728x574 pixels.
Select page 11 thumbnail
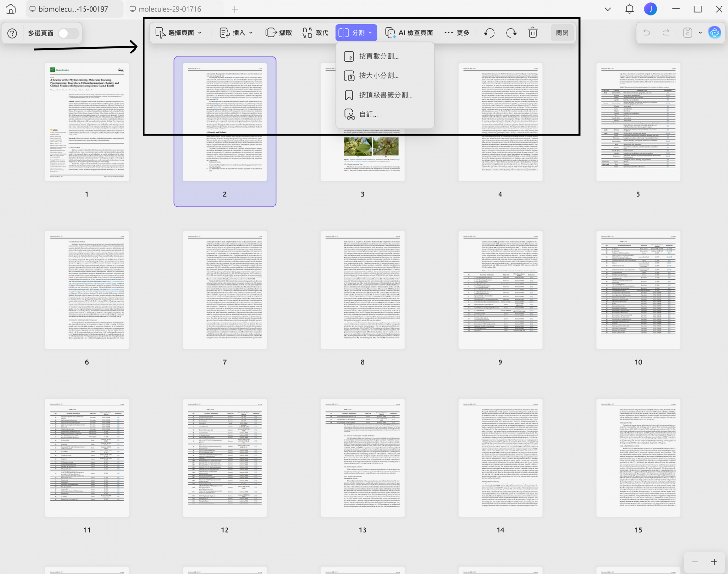pos(87,458)
